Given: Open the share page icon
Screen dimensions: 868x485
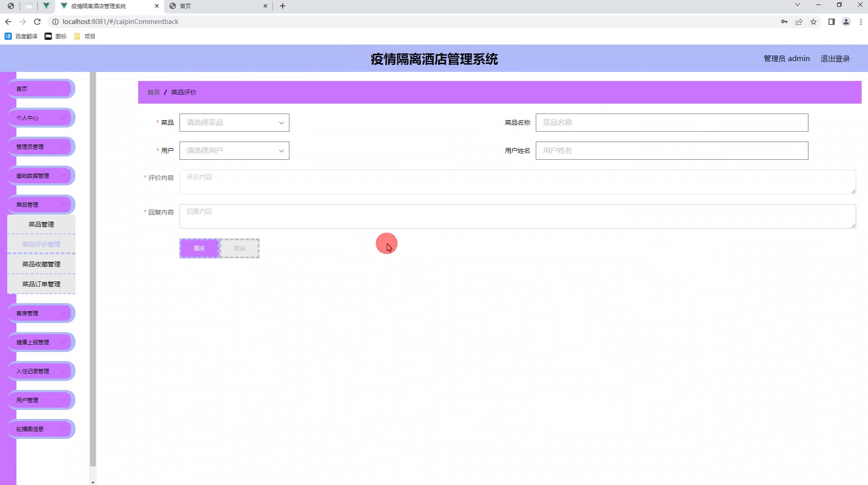Looking at the screenshot, I should [799, 22].
